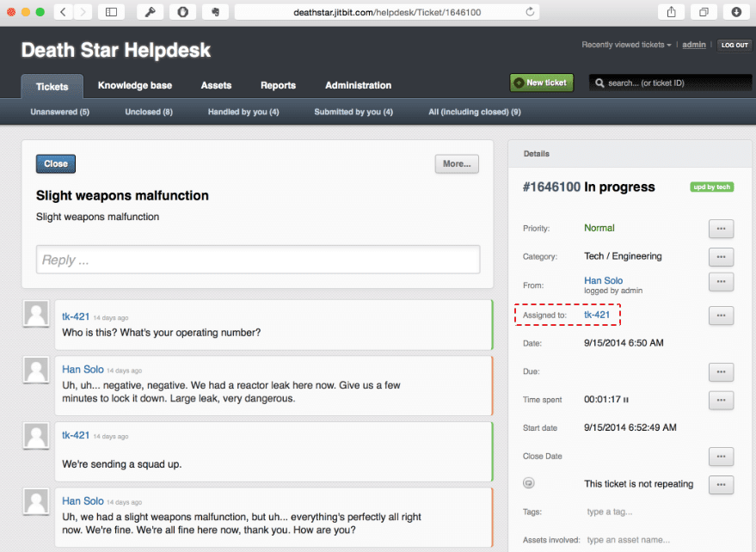Viewport: 756px width, 552px height.
Task: Click the search magnifier icon
Action: tap(599, 83)
